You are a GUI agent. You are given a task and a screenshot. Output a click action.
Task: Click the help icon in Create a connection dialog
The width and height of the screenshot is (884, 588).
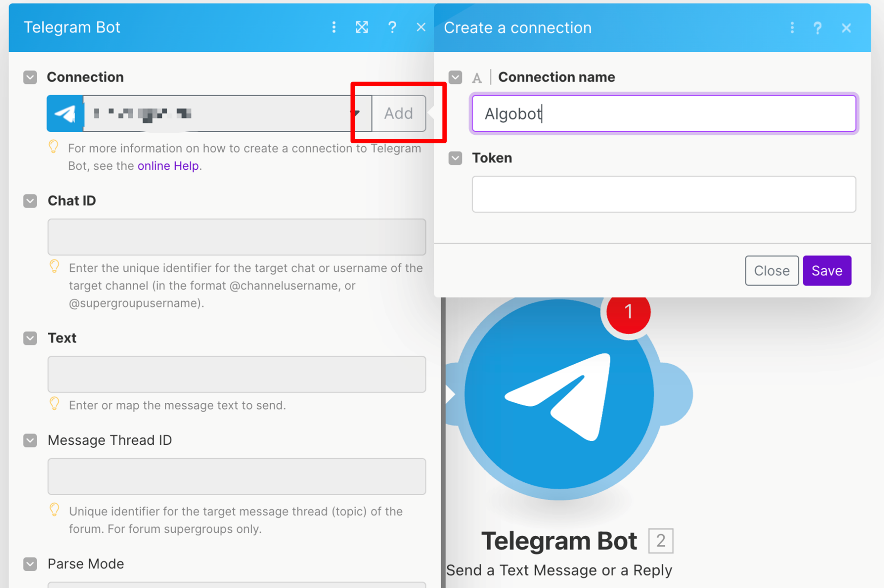pyautogui.click(x=818, y=28)
